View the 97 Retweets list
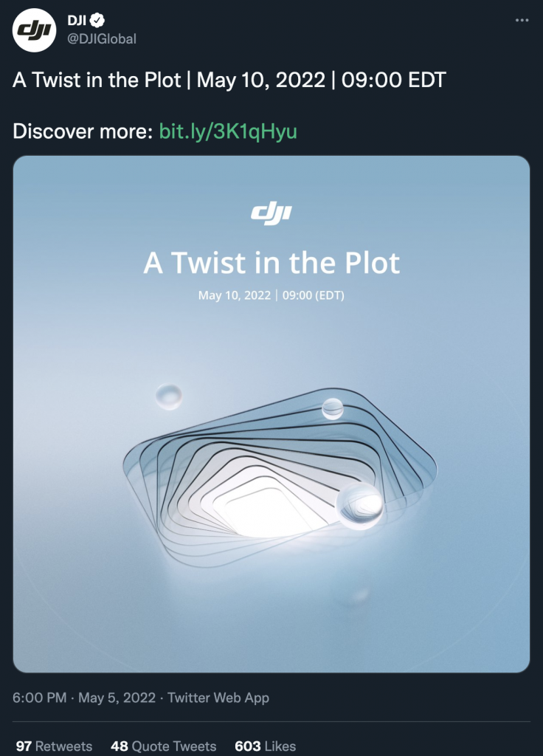Image resolution: width=543 pixels, height=756 pixels. [54, 746]
